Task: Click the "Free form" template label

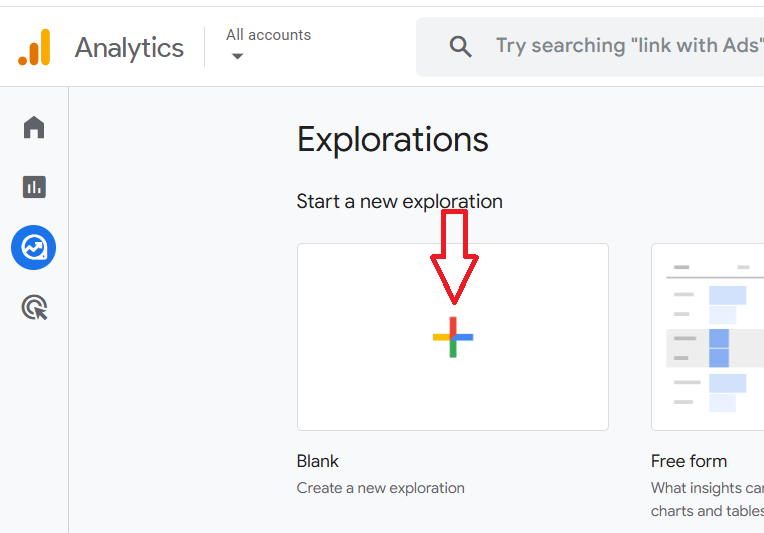Action: (689, 461)
